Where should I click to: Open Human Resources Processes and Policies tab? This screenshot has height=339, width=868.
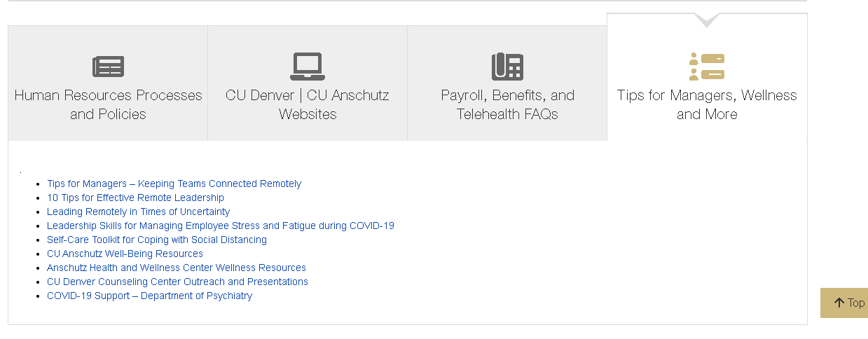pos(108,83)
